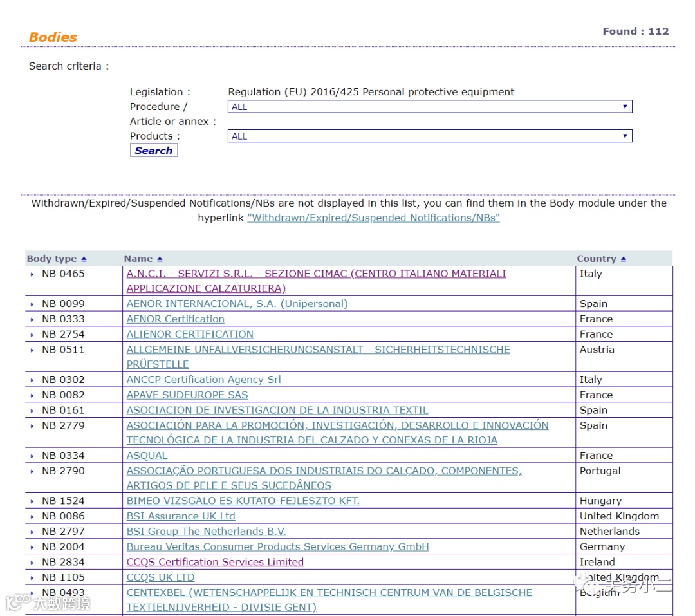695x616 pixels.
Task: Expand the NB 1524 row arrow
Action: pyautogui.click(x=32, y=501)
